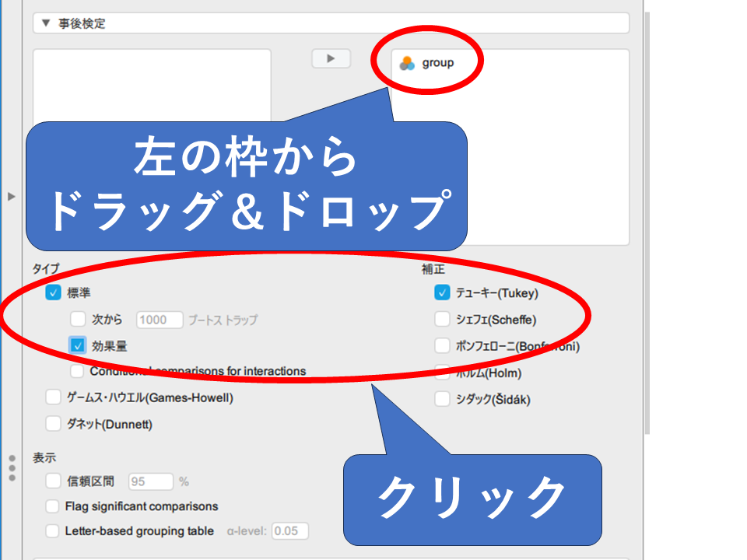
Task: Click the vertical scrollbar on right side
Action: [647, 218]
